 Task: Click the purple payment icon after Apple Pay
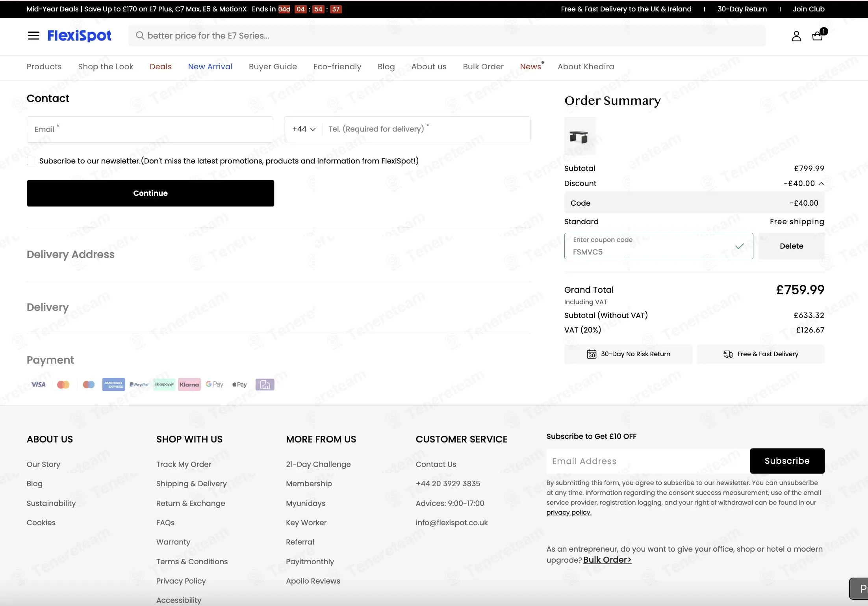[265, 385]
